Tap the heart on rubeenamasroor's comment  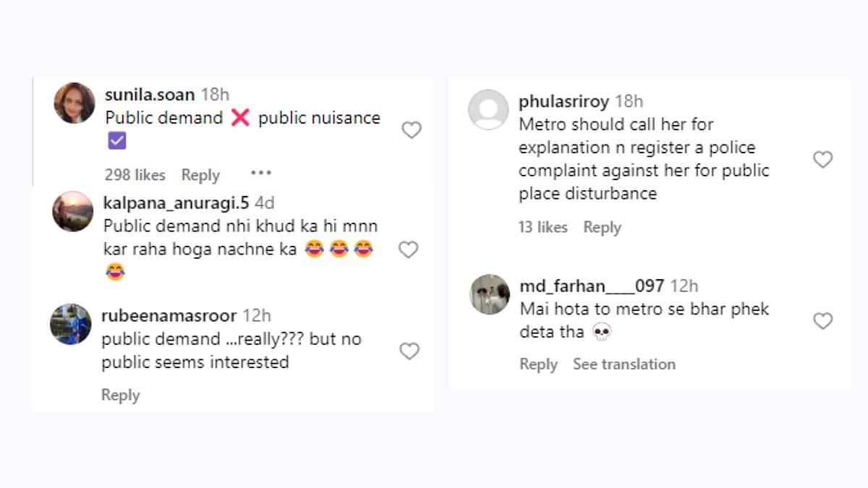(x=409, y=351)
